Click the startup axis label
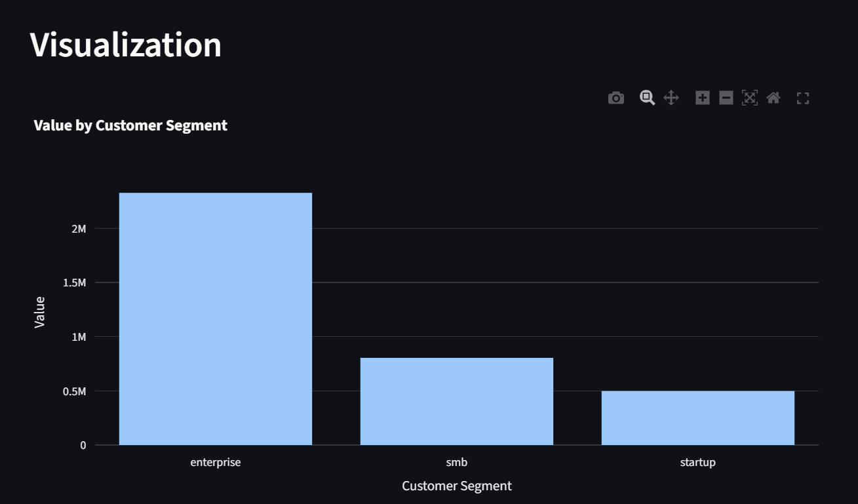 698,462
